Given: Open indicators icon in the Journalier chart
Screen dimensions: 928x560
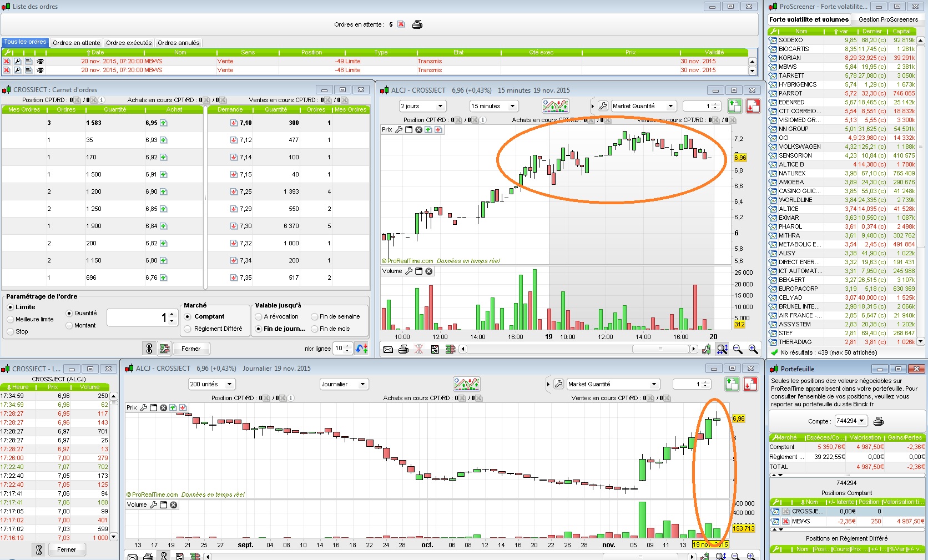Looking at the screenshot, I should pos(467,384).
